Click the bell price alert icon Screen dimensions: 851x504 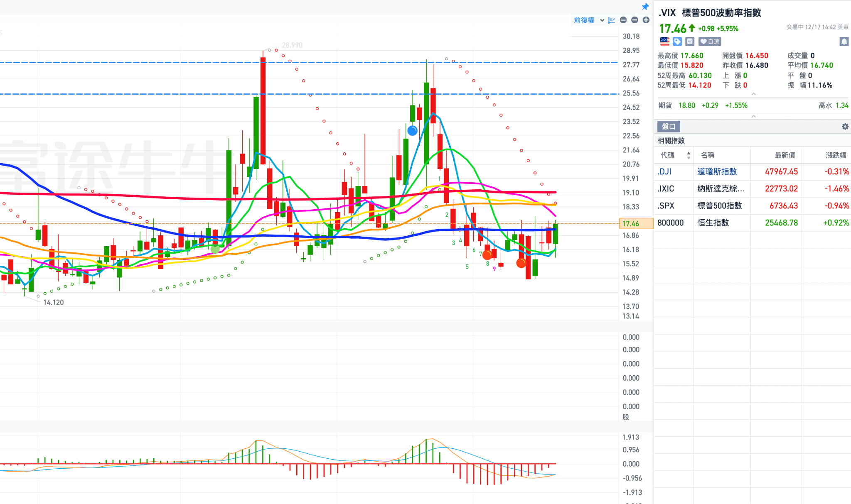coord(844,42)
